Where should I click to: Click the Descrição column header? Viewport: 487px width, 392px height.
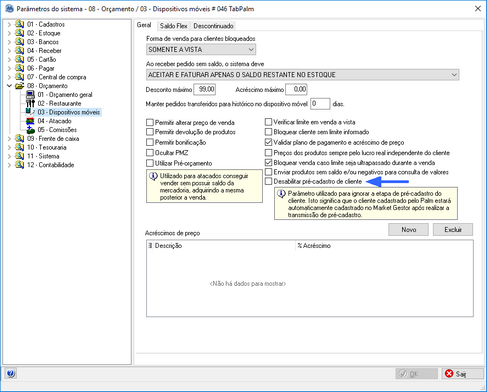[x=224, y=246]
